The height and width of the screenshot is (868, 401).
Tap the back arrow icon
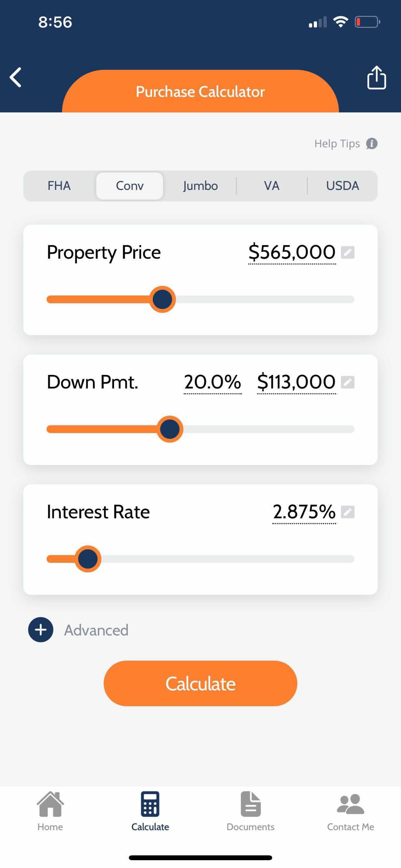pyautogui.click(x=16, y=78)
